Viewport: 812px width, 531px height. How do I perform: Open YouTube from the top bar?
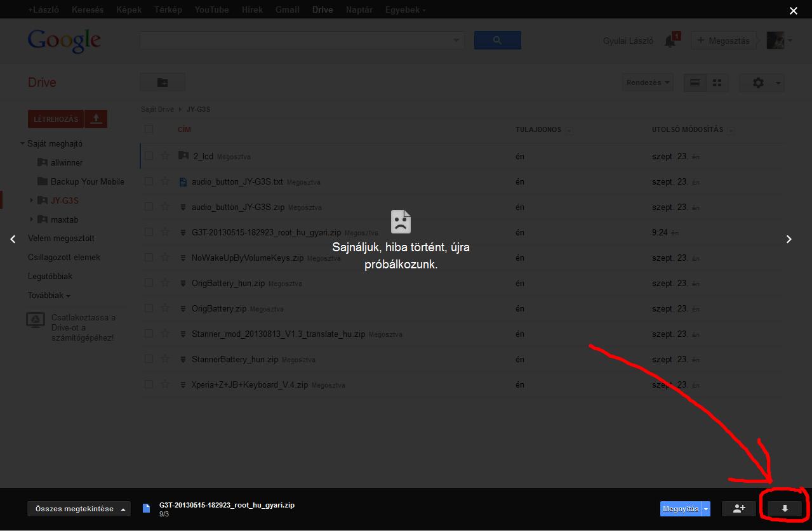211,10
